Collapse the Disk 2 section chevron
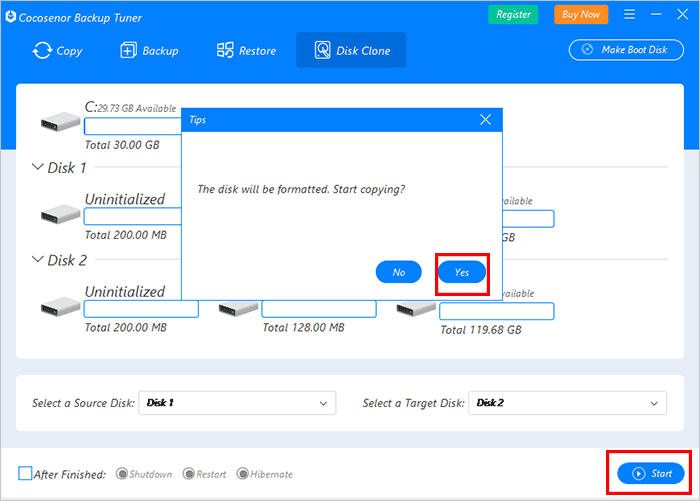Screen dimensions: 700x501 [38, 259]
